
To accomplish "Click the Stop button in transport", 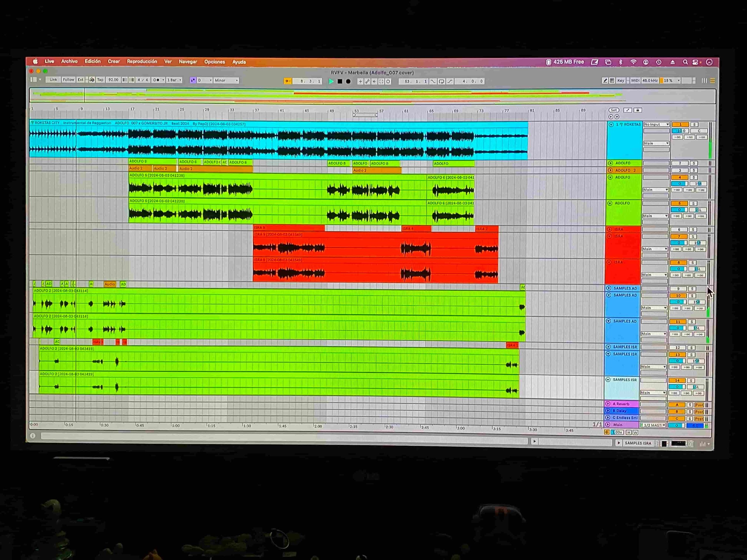I will coord(340,81).
